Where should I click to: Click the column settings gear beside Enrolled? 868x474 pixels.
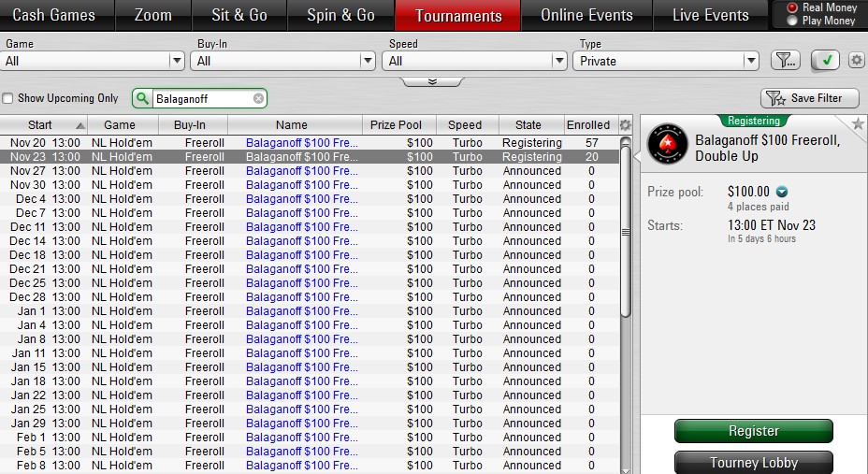[625, 125]
